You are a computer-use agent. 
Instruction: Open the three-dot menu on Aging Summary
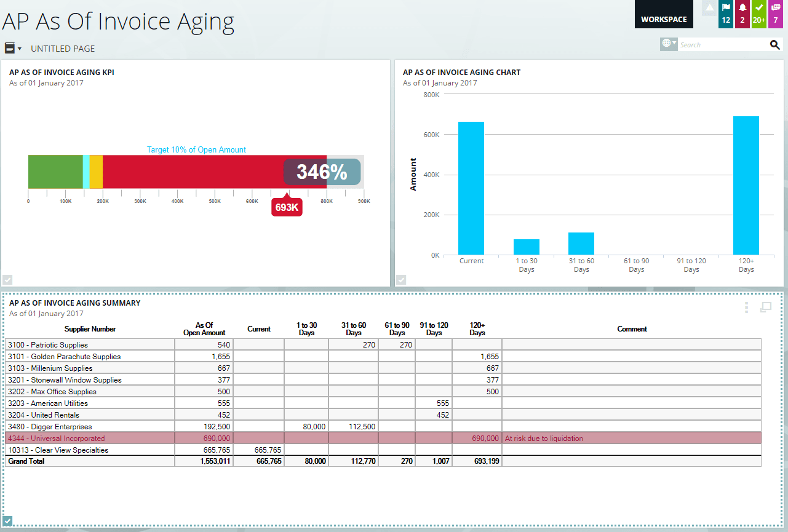747,308
